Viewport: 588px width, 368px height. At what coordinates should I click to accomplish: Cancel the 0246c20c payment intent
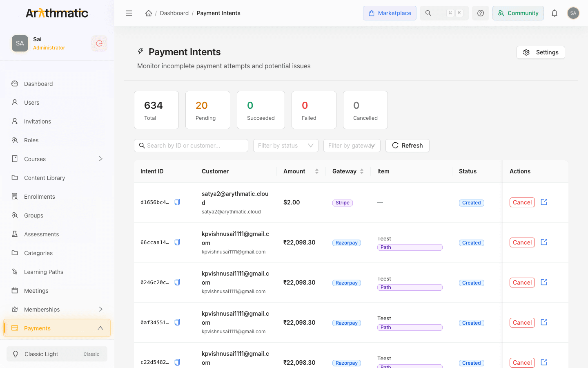point(522,283)
